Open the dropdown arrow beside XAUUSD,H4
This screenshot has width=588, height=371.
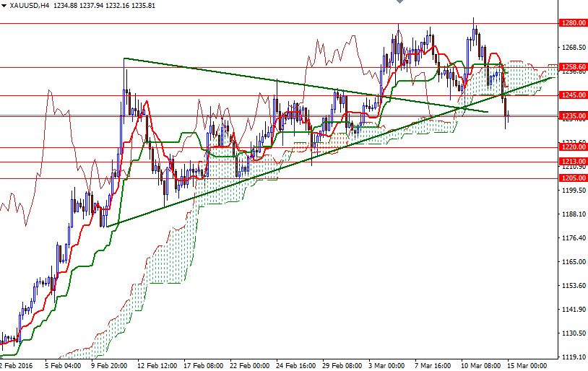(x=4, y=6)
